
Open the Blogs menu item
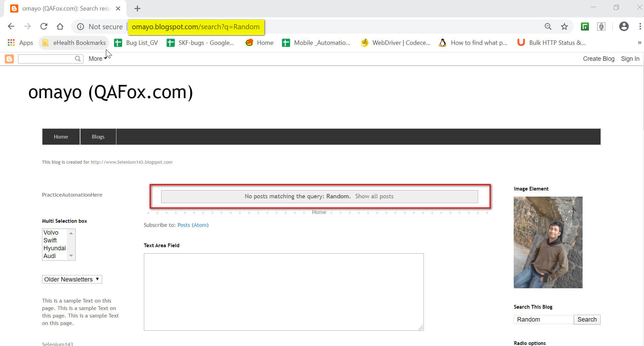98,136
